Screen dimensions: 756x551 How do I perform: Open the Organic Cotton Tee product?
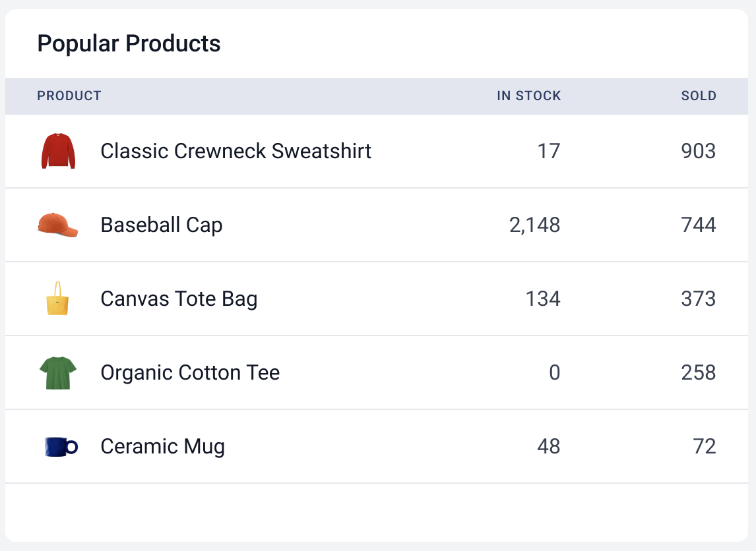190,372
